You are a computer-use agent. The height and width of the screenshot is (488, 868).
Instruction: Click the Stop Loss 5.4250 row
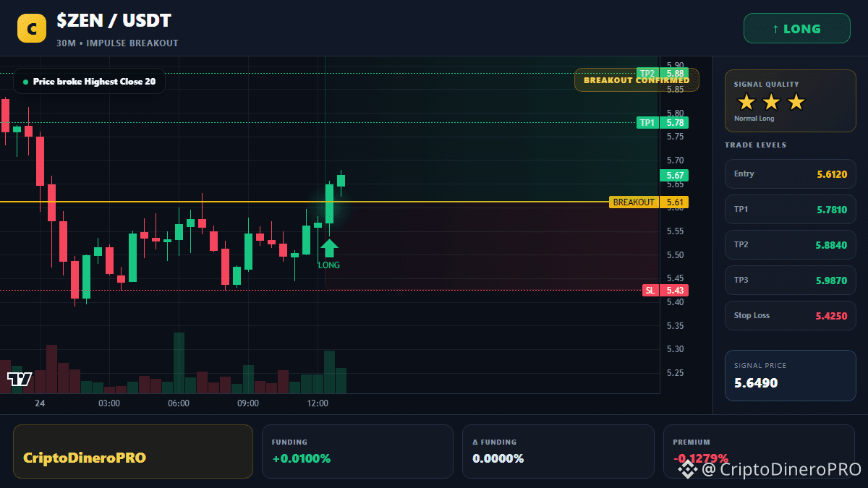tap(790, 315)
